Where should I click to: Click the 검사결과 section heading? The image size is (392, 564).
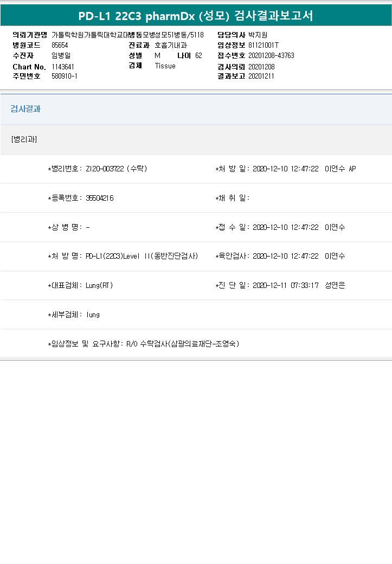[25, 109]
